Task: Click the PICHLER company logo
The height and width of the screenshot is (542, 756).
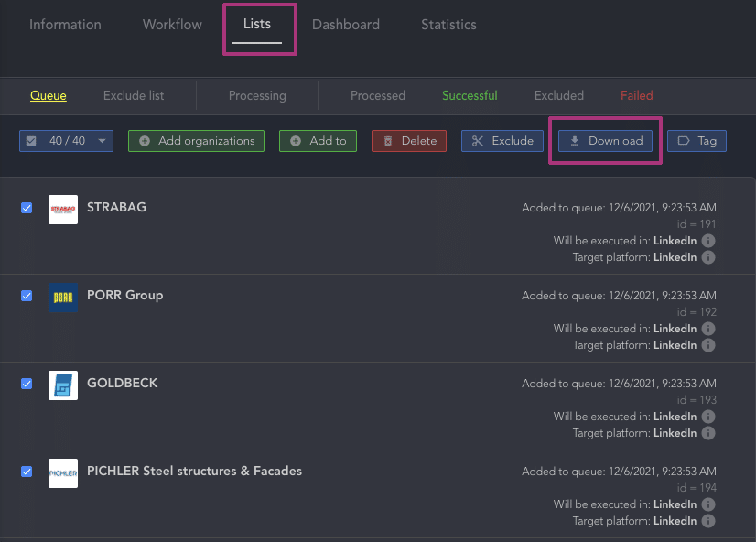Action: coord(63,473)
